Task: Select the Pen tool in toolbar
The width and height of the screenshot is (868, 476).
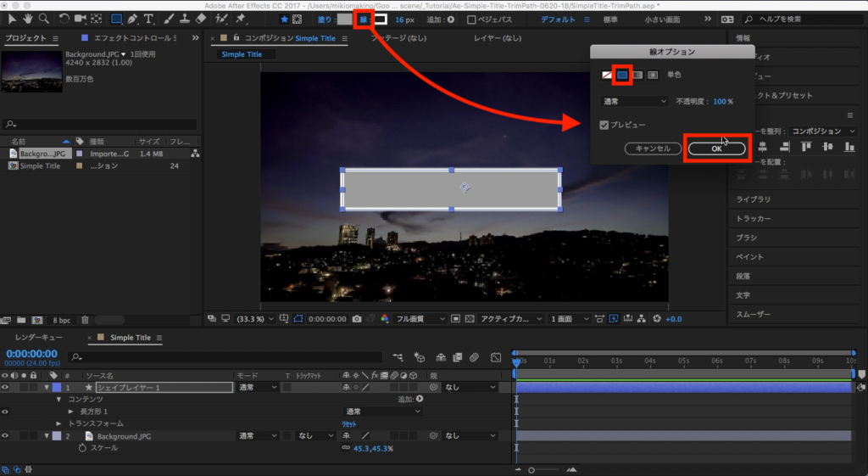Action: point(132,19)
